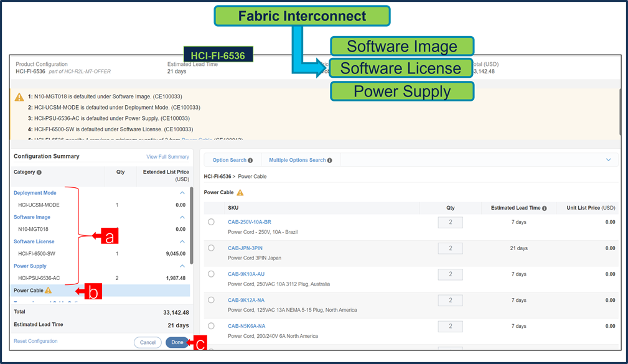This screenshot has width=628, height=364.
Task: Click the SKU column header
Action: tap(233, 208)
